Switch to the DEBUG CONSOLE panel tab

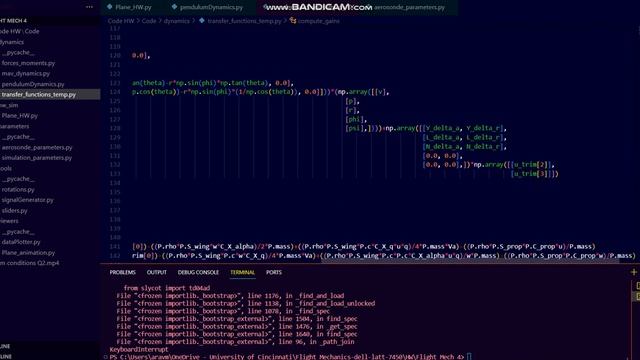click(198, 272)
